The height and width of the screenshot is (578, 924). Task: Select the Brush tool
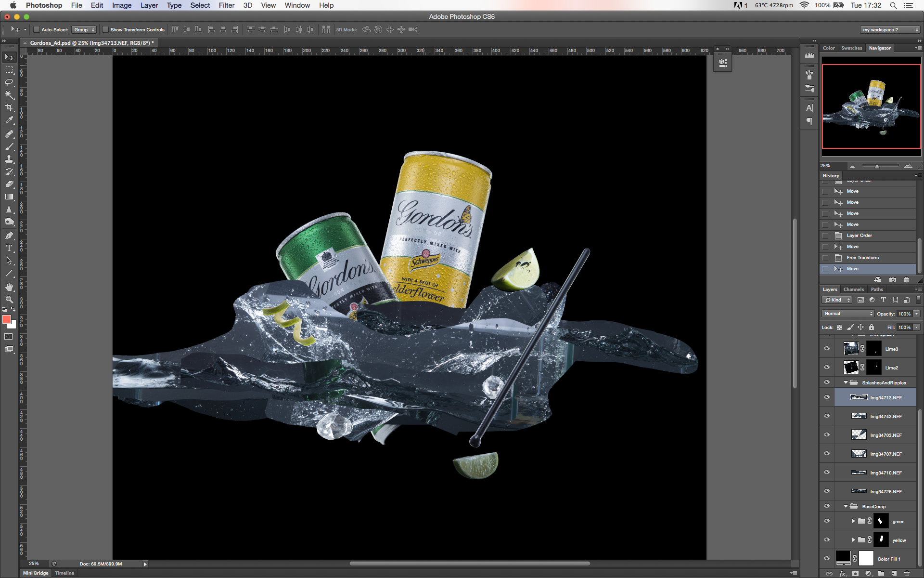pos(9,146)
